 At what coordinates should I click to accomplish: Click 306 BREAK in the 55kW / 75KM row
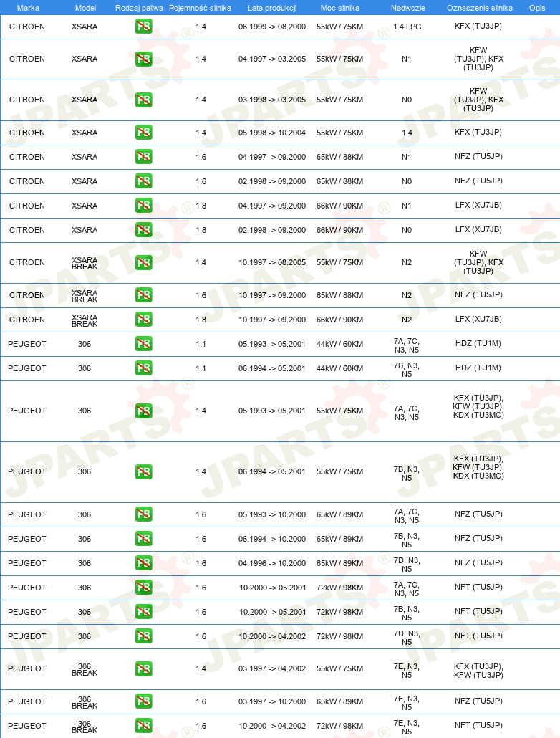pyautogui.click(x=85, y=670)
